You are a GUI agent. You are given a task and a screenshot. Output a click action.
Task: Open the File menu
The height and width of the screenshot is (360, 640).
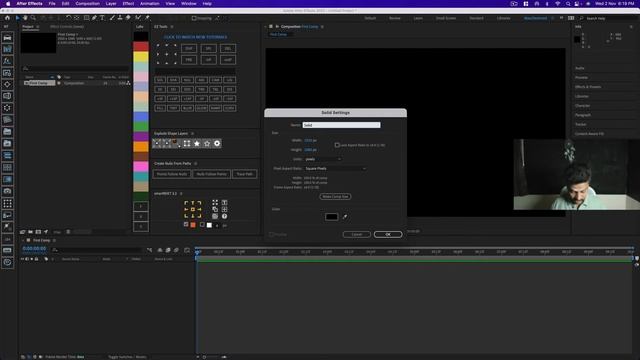pyautogui.click(x=52, y=4)
